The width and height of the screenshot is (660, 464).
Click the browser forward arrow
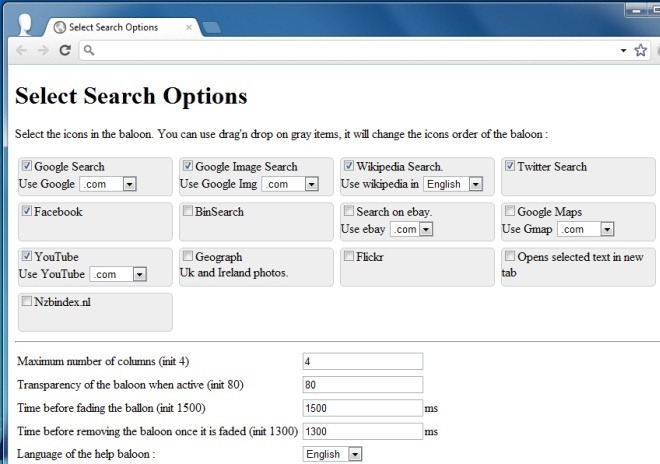click(43, 51)
